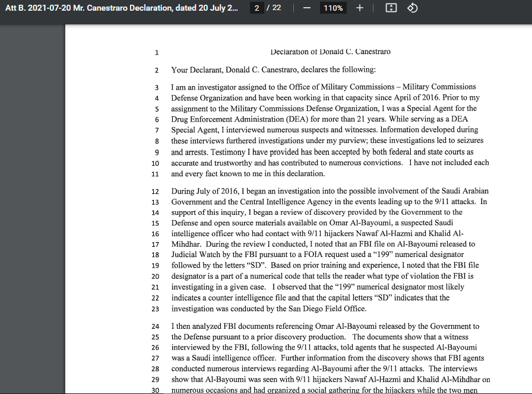The image size is (532, 394).
Task: Click the line beginning 'Judicial Watch by the FBI'
Action: click(317, 255)
